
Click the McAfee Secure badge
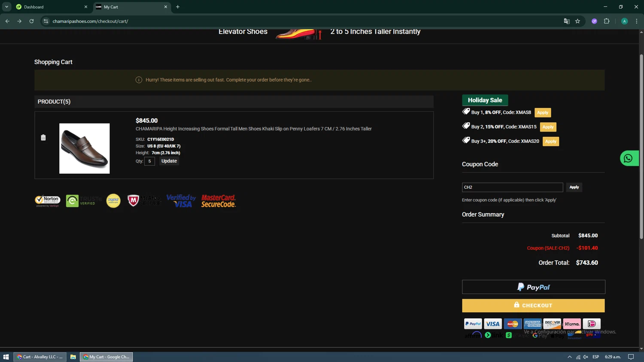coord(144,201)
